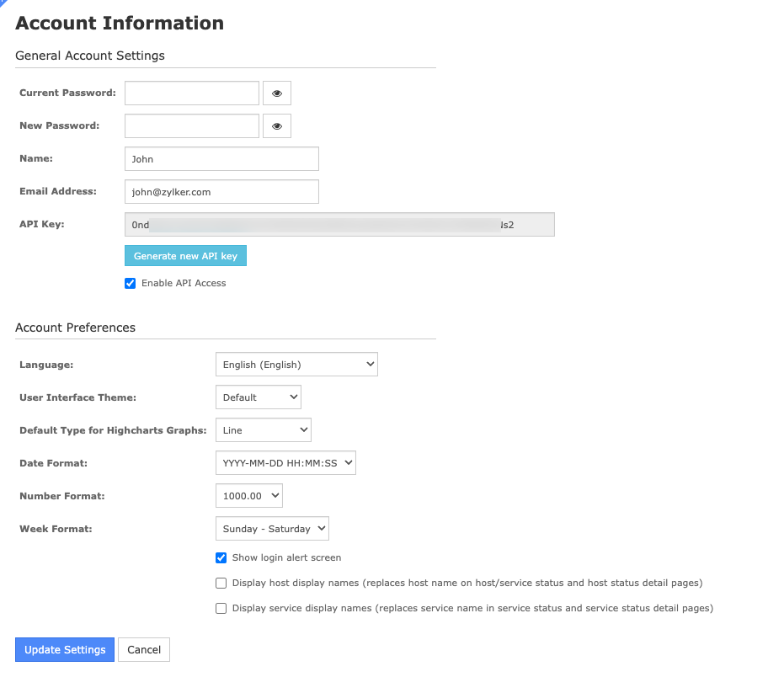This screenshot has width=784, height=693.
Task: Click Generate new API key button
Action: (x=185, y=256)
